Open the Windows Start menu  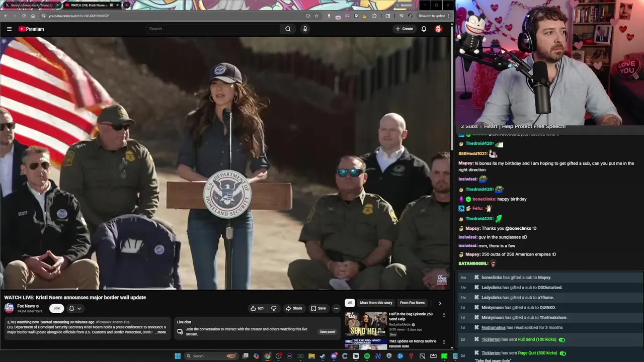[177, 356]
